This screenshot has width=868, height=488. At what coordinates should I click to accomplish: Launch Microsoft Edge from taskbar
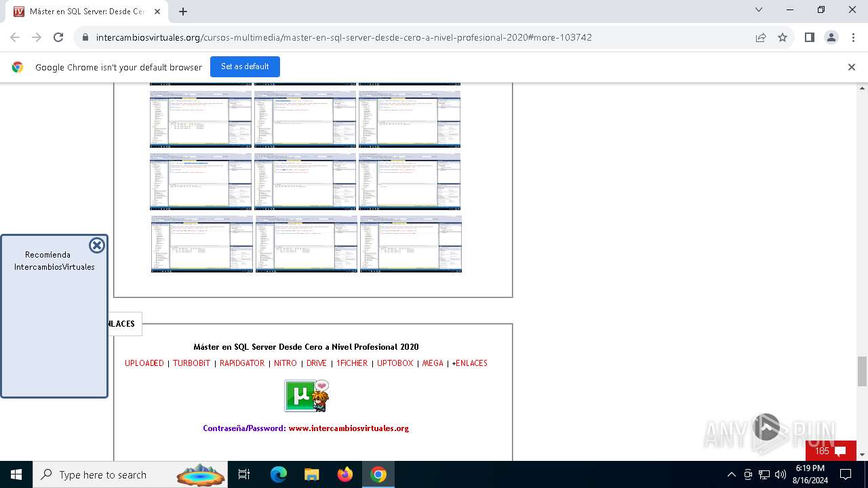tap(279, 474)
